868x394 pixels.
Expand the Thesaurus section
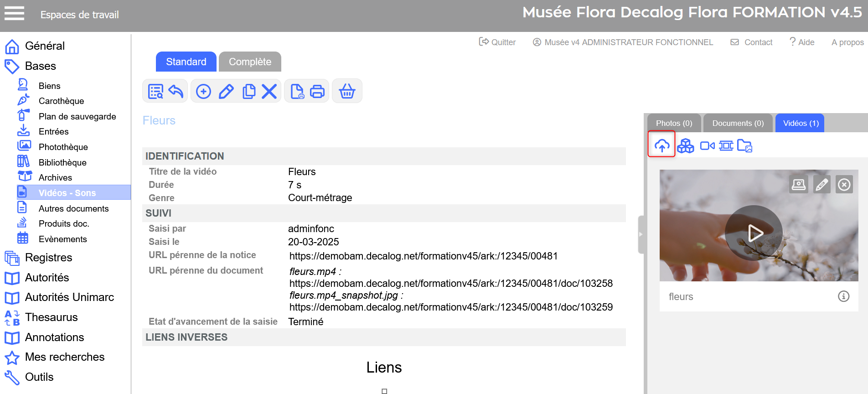(x=51, y=317)
